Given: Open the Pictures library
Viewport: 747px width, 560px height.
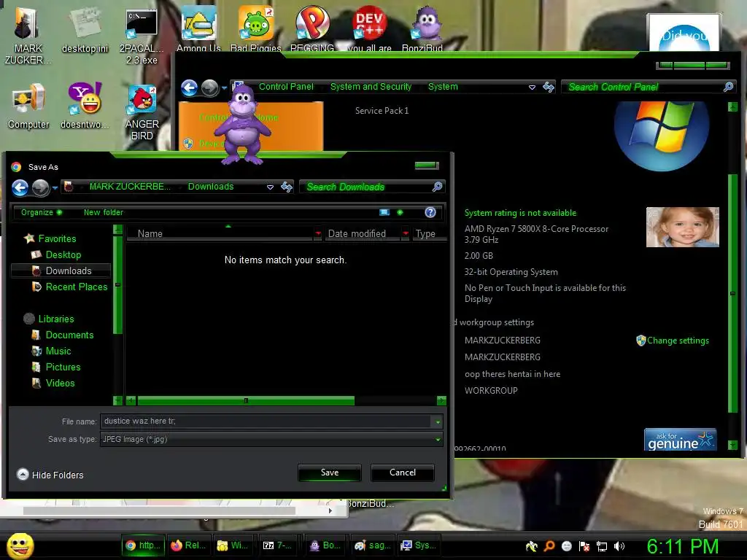Looking at the screenshot, I should 56,367.
